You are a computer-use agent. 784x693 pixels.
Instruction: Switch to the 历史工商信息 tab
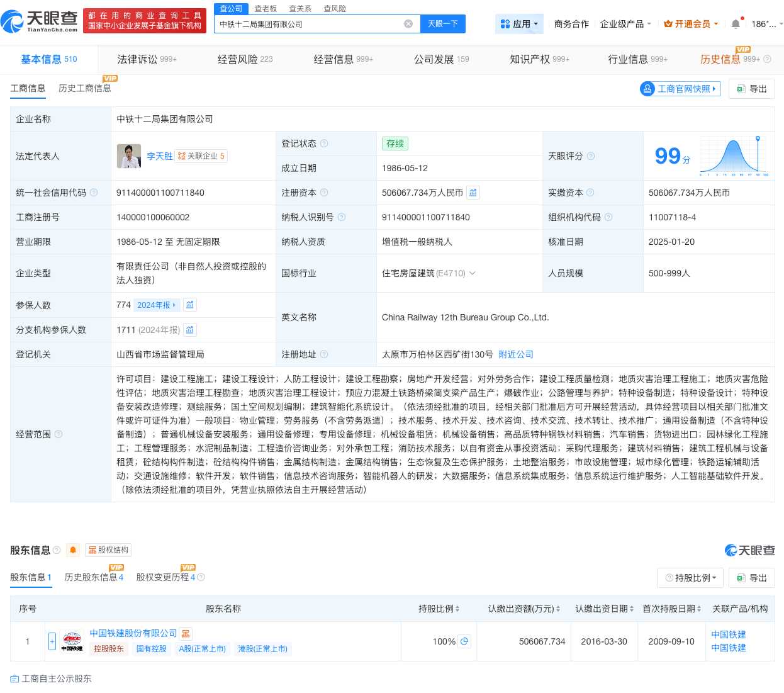click(x=84, y=89)
